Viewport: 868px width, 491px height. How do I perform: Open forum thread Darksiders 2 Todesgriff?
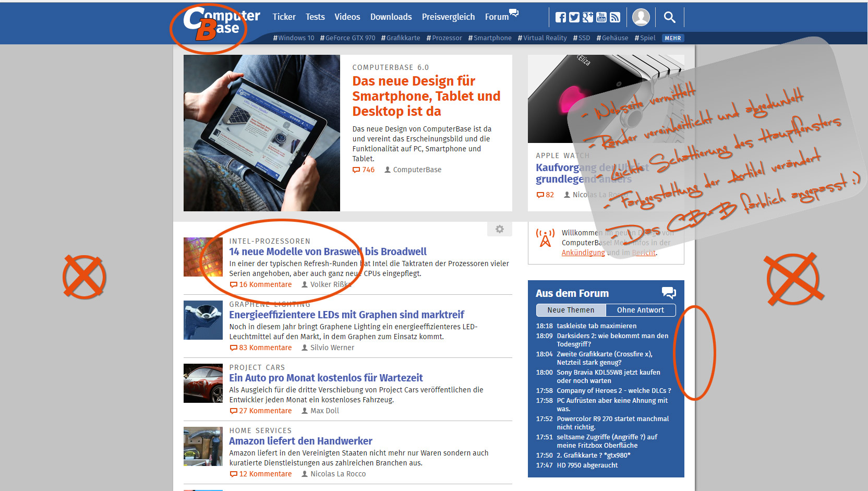click(612, 340)
